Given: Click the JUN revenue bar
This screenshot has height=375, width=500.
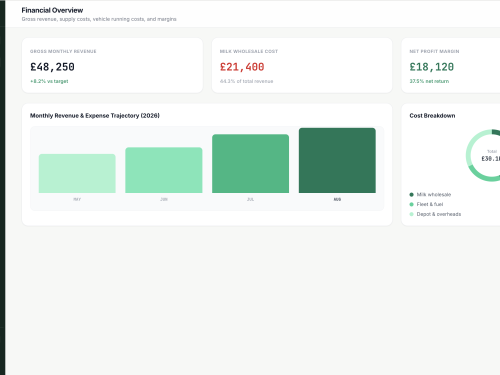Looking at the screenshot, I should (164, 170).
